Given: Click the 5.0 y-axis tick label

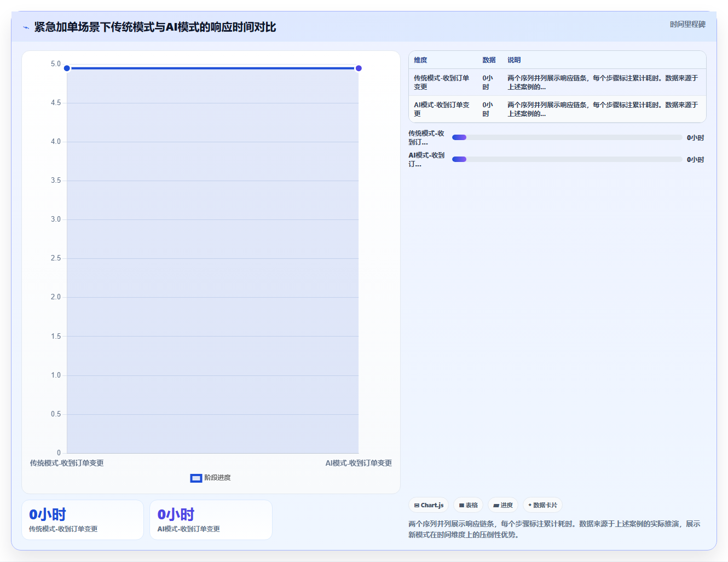Looking at the screenshot, I should pyautogui.click(x=56, y=64).
